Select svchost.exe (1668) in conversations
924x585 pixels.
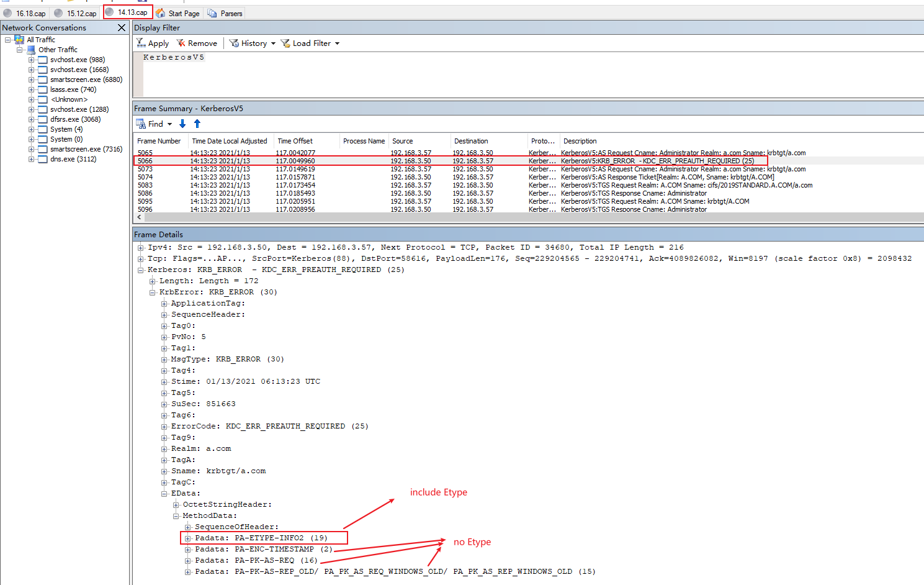[79, 70]
